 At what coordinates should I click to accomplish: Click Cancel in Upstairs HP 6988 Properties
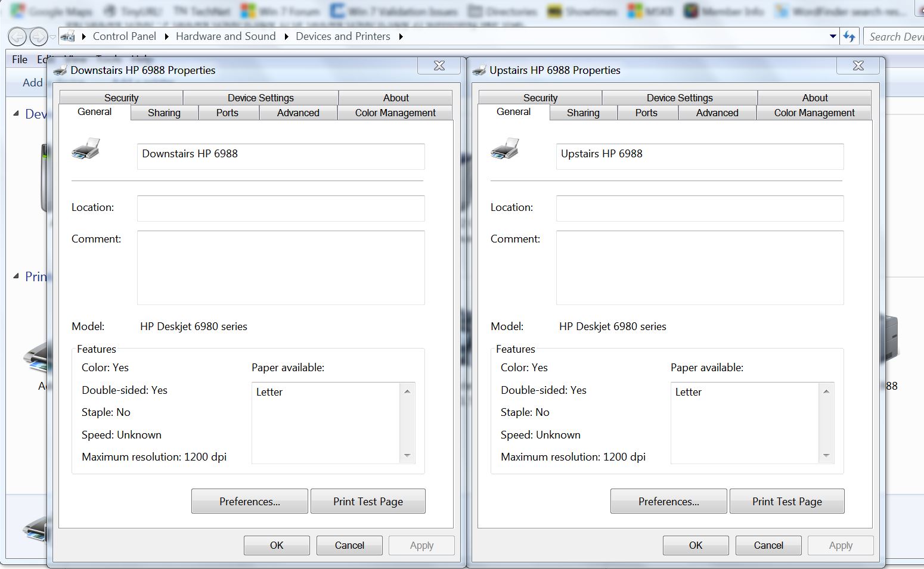coord(768,545)
